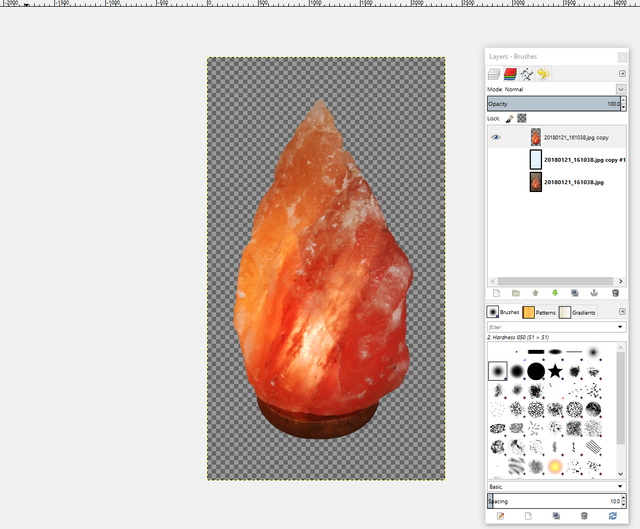Select the Hardness 050 brush (highlighted)
Screen dimensions: 640x529
(x=498, y=371)
